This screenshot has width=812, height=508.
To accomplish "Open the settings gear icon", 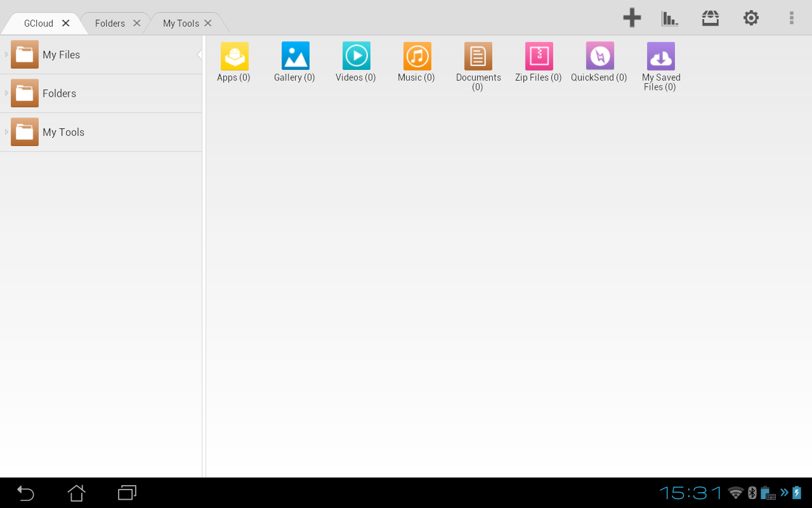I will [x=751, y=18].
